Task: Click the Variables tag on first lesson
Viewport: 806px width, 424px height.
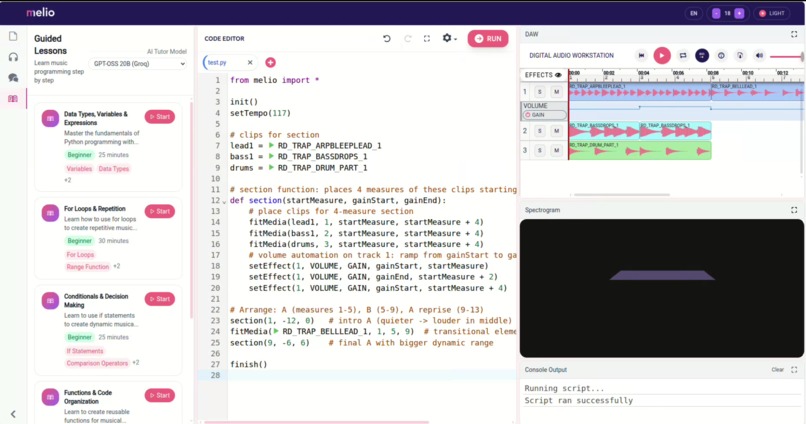Action: click(x=79, y=169)
